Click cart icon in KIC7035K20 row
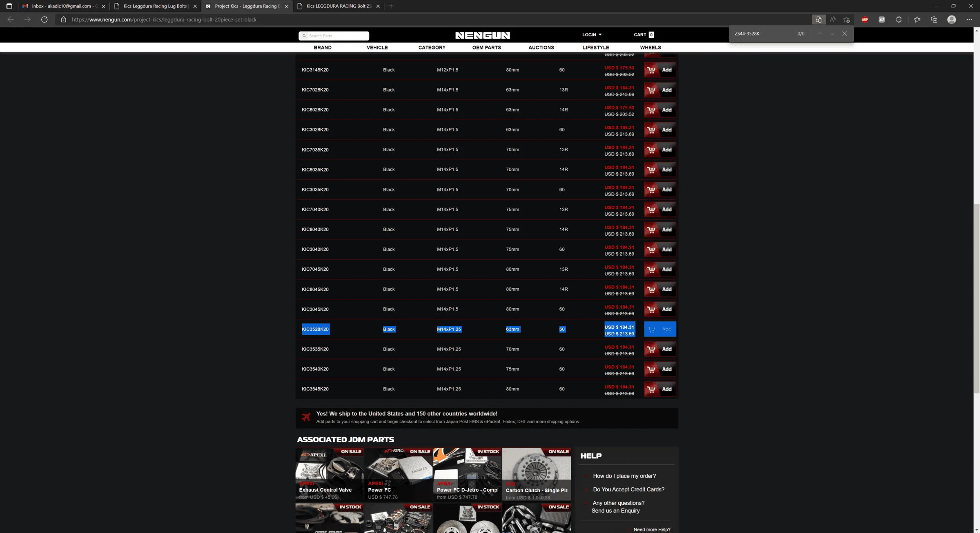 tap(651, 150)
